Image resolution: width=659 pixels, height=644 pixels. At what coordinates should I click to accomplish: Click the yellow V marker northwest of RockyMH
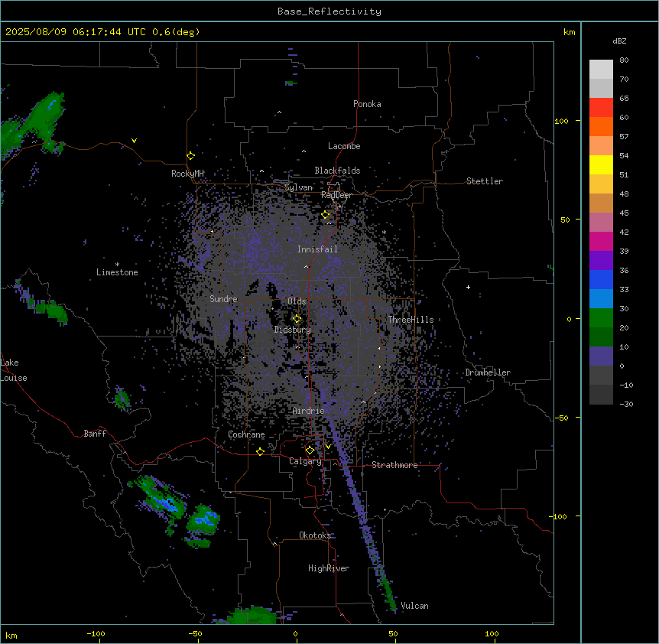click(134, 141)
